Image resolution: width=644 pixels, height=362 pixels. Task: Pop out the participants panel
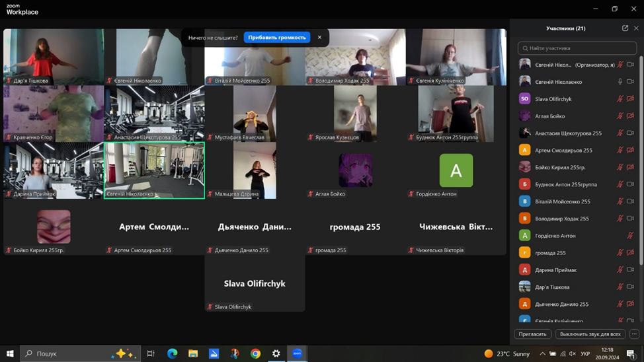click(x=625, y=28)
